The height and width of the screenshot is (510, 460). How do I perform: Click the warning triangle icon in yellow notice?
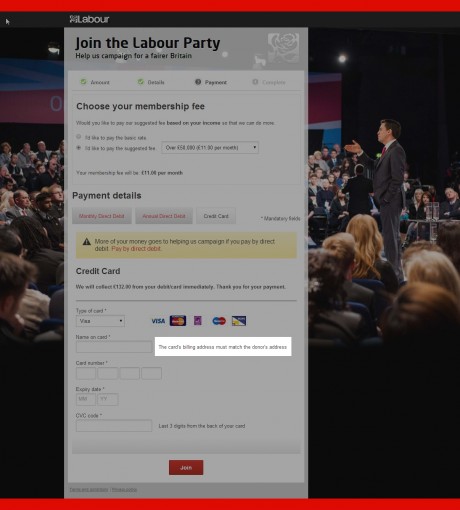tap(87, 242)
